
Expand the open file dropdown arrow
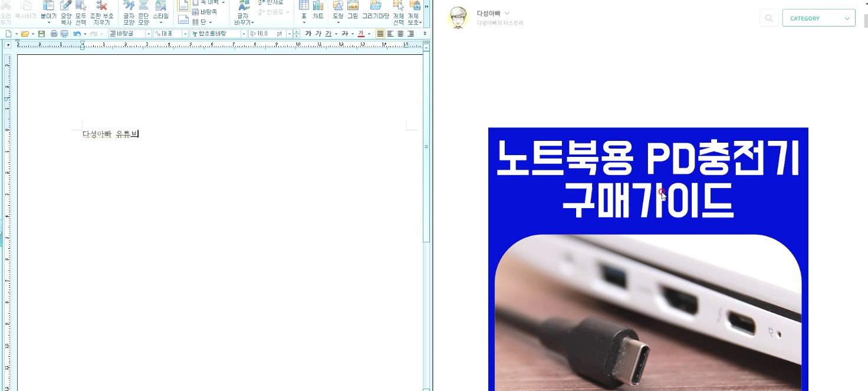click(x=33, y=34)
